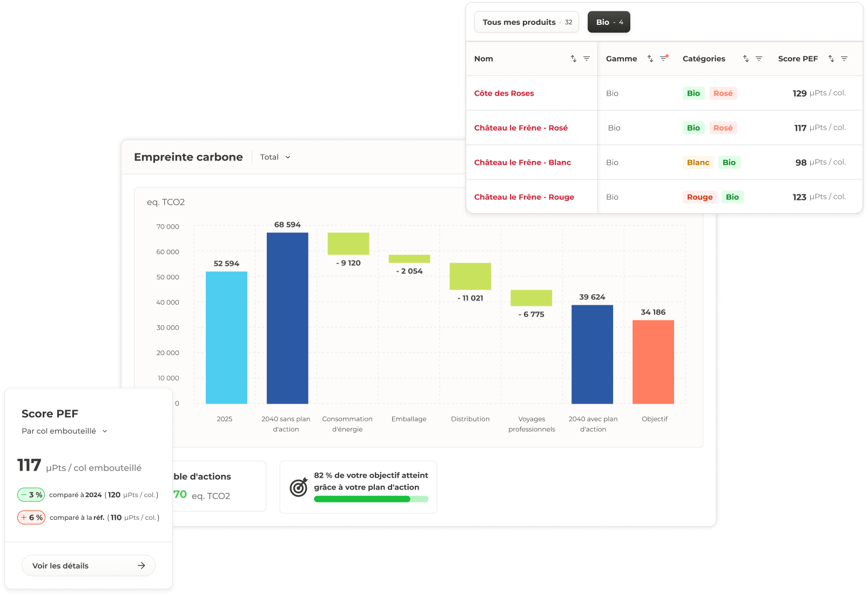Open Château le Frêne - Blanc product
The width and height of the screenshot is (868, 596).
[x=522, y=163]
